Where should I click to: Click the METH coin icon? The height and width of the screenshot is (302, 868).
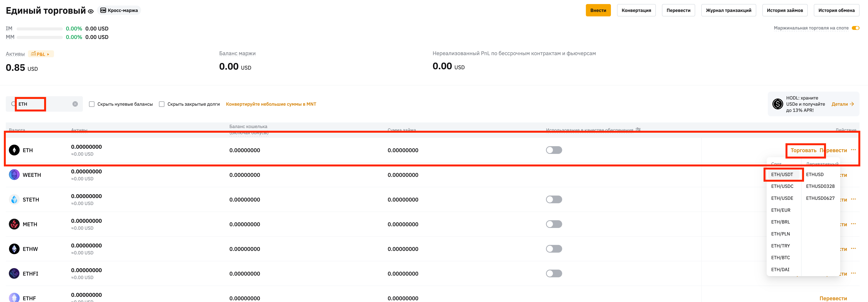click(x=14, y=224)
